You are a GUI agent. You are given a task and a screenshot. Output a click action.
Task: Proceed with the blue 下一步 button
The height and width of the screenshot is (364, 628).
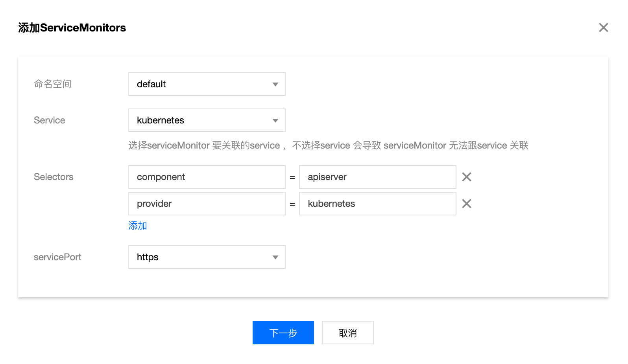click(283, 333)
